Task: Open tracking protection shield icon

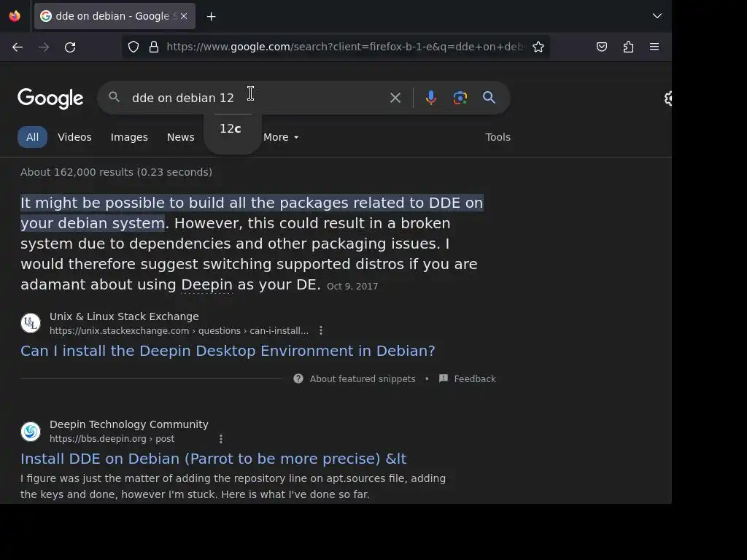Action: coord(133,47)
